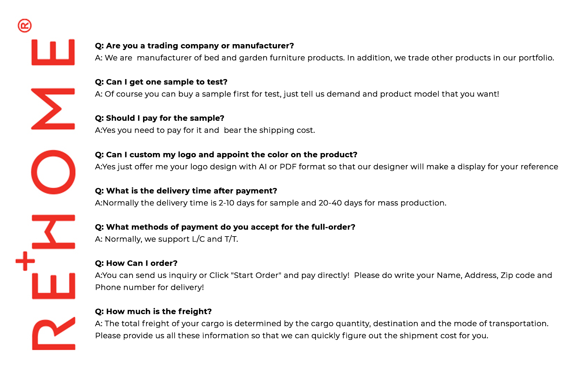Click the answer mentioning L/C and T/T
The image size is (588, 381).
(167, 239)
